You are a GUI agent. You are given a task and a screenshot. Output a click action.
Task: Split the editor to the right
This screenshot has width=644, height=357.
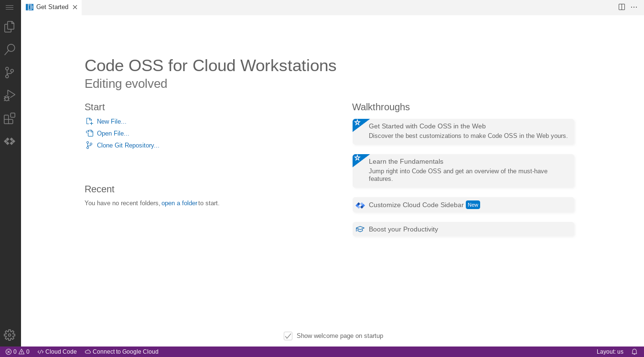click(621, 7)
